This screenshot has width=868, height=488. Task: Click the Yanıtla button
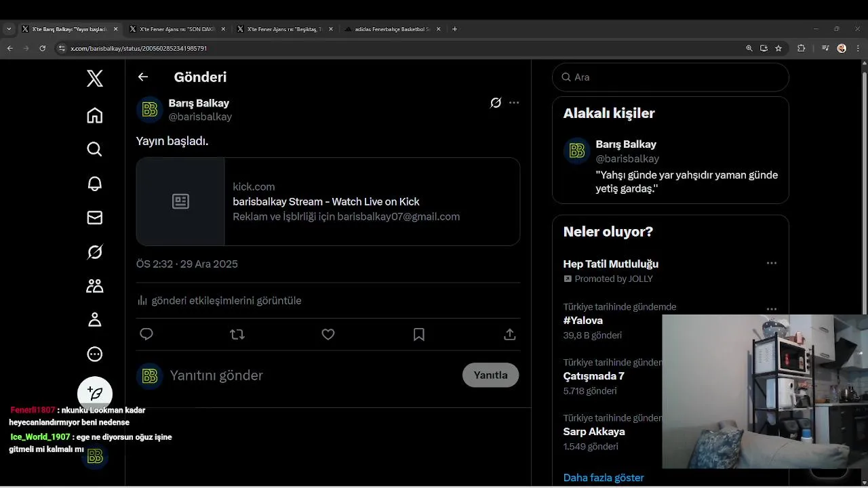tap(490, 375)
